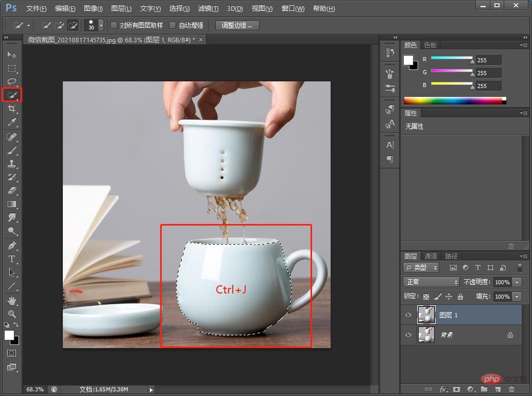Viewport: 532px width, 396px height.
Task: Select the Zoom tool
Action: (x=11, y=314)
